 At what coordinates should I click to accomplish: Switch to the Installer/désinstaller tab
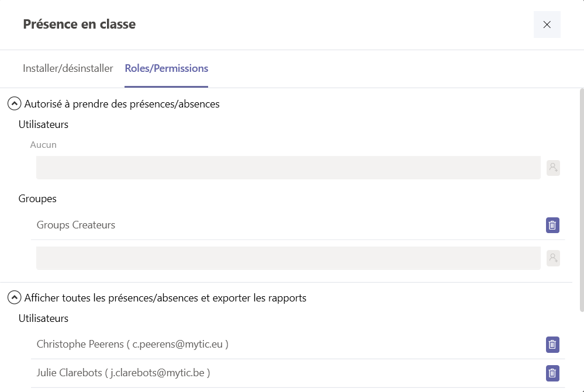pos(68,68)
